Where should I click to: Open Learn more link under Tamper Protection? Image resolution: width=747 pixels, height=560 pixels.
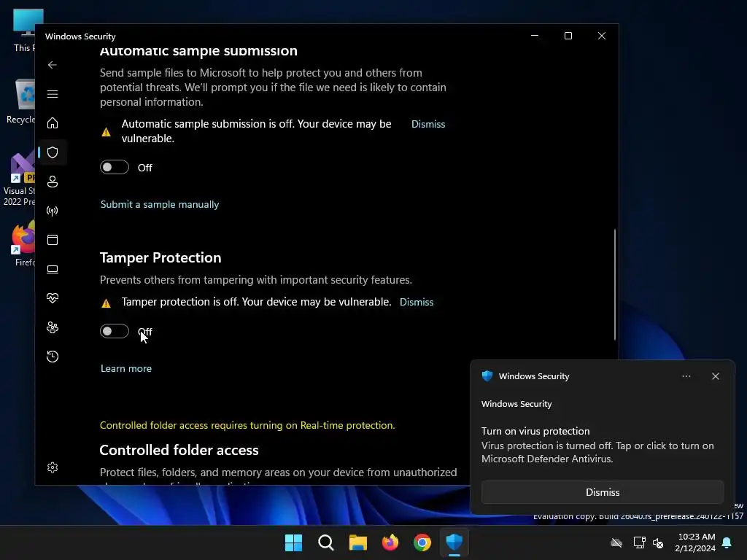click(x=126, y=368)
